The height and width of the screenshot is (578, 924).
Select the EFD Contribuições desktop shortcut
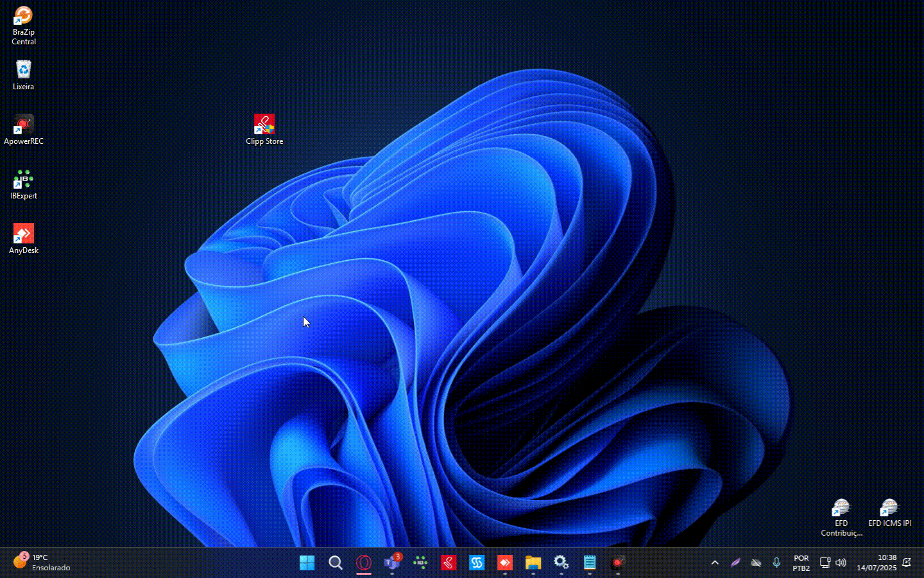[x=841, y=509]
